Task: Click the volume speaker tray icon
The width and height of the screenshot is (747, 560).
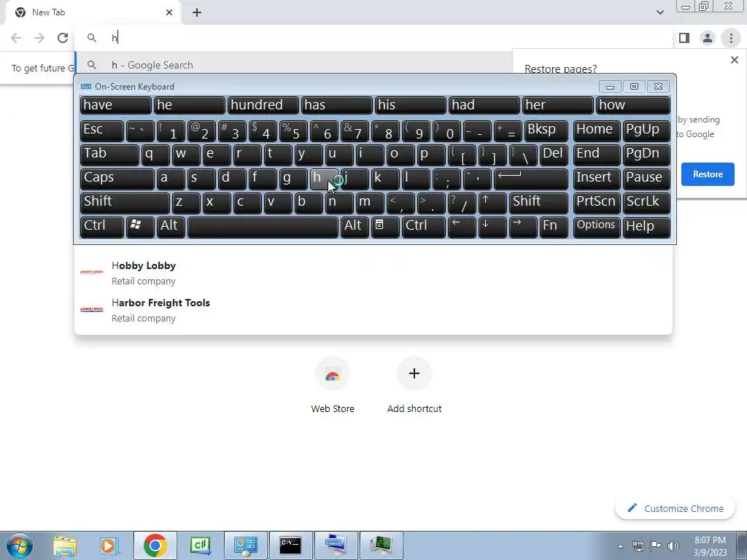Action: [x=673, y=546]
